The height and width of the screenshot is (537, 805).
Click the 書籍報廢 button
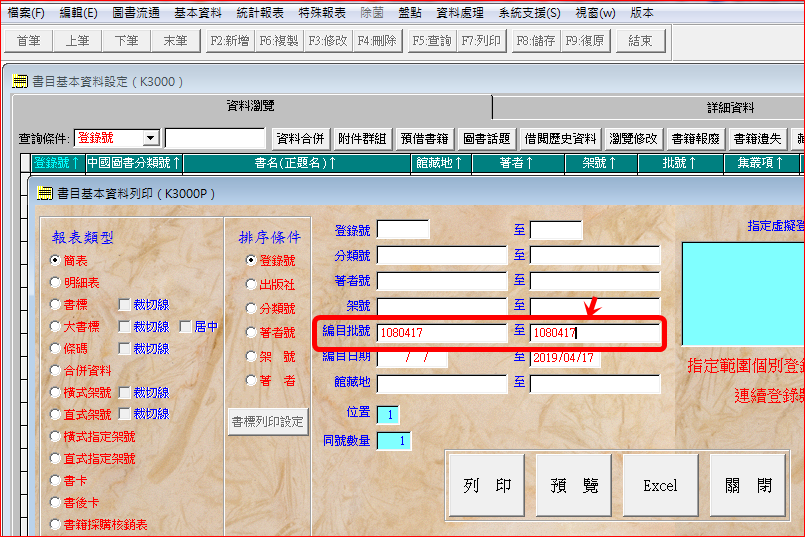click(x=696, y=139)
